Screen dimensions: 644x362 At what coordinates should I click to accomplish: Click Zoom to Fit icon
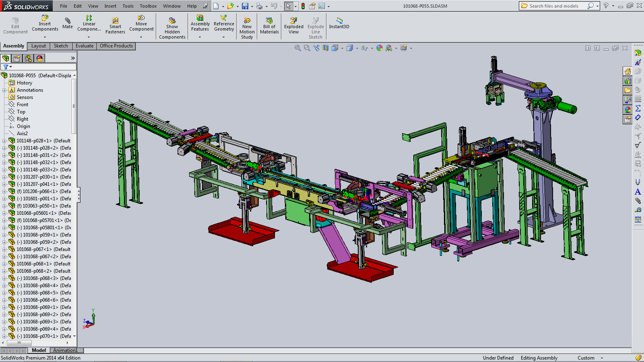point(298,48)
